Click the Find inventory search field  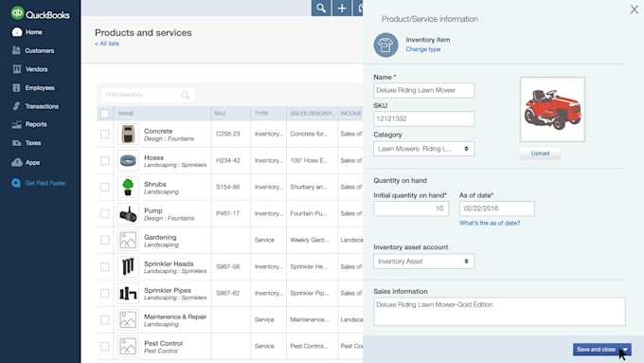[x=149, y=95]
